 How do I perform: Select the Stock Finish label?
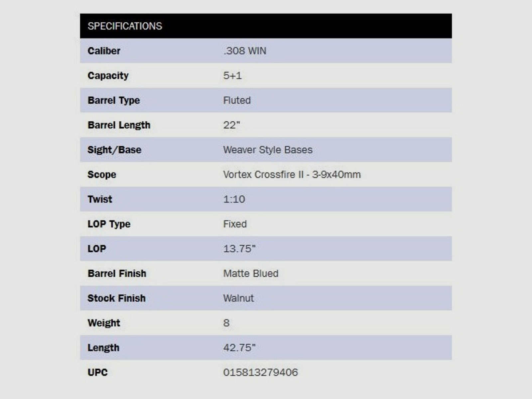coord(116,298)
